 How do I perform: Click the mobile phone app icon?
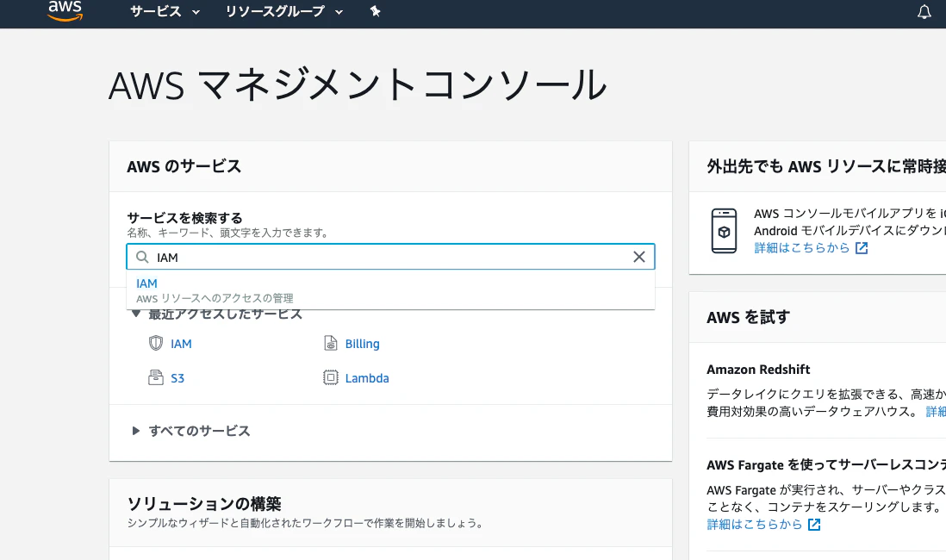coord(724,231)
